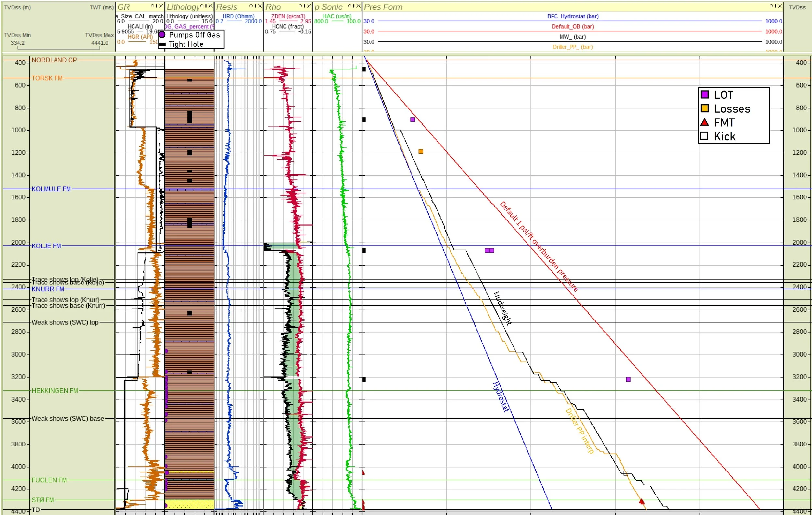Click the TVDss Max value 4441.0
The height and width of the screenshot is (515, 812).
click(100, 43)
